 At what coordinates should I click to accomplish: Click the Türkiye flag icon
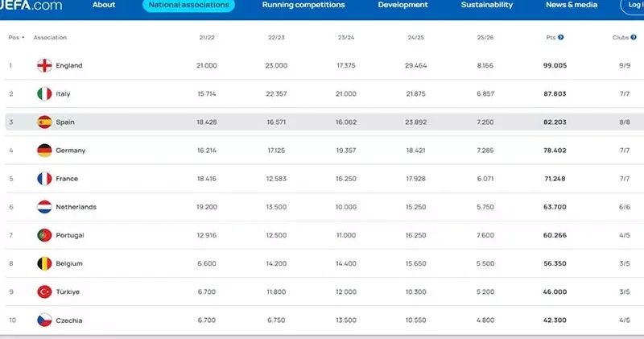coord(45,291)
